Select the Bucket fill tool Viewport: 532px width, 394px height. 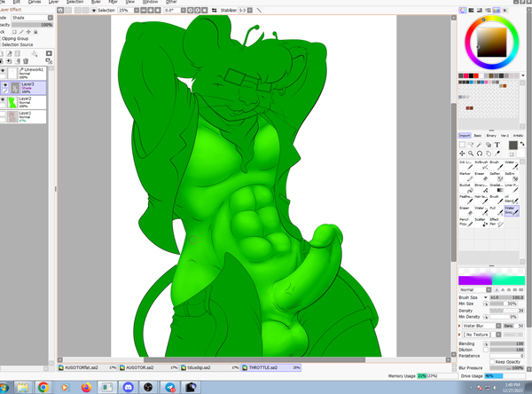pyautogui.click(x=465, y=187)
